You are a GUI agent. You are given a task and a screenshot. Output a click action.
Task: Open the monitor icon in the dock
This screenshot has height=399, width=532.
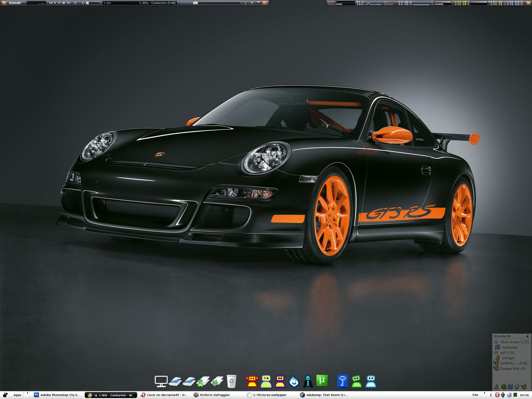(x=161, y=381)
